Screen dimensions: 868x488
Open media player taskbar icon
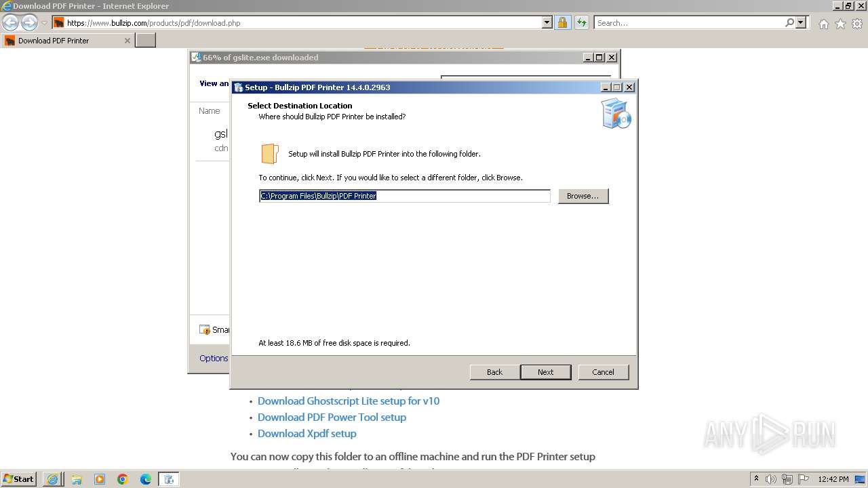100,479
